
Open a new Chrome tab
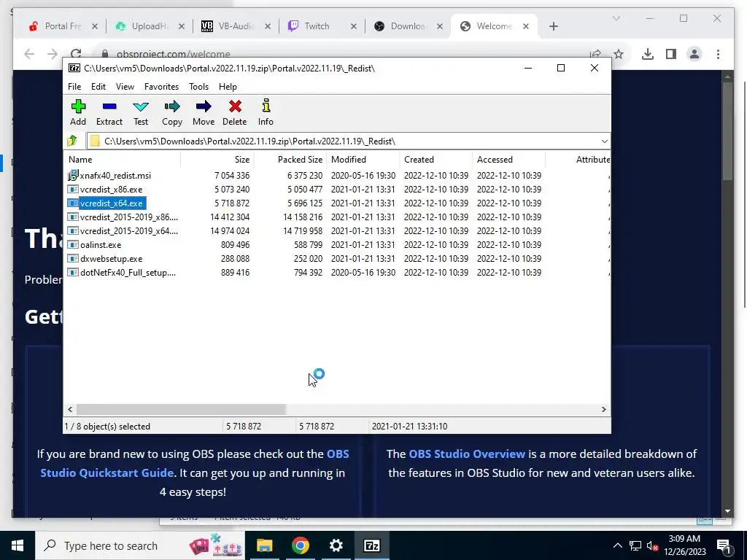[553, 26]
